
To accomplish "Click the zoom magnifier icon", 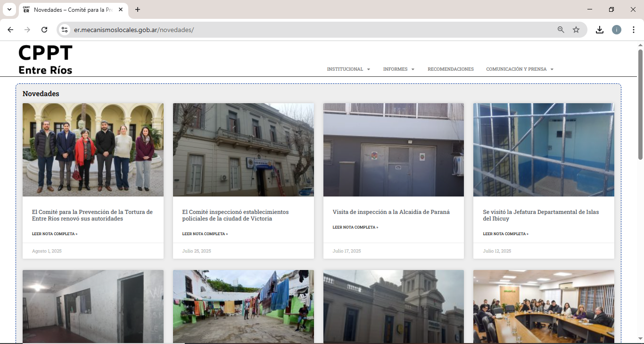I will pos(561,30).
